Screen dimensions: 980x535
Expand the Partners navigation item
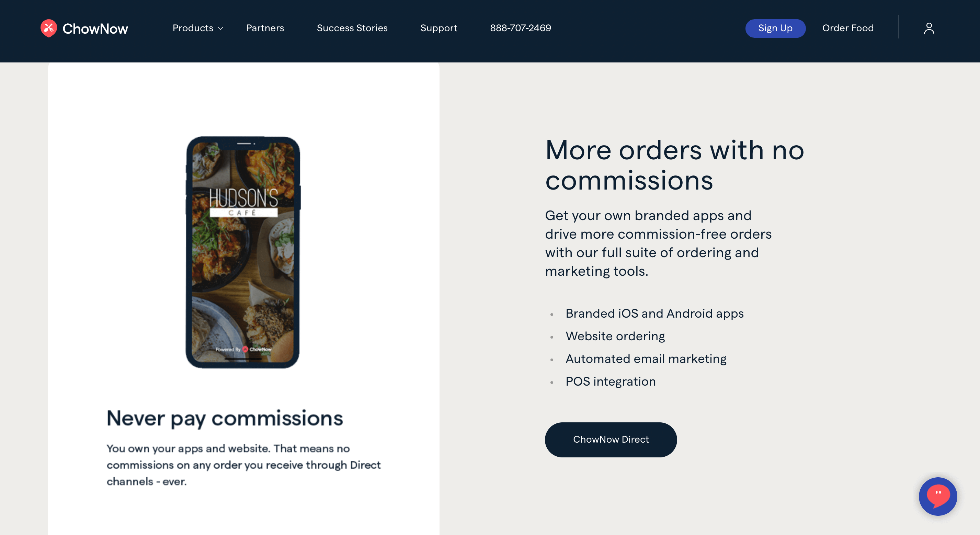(x=265, y=29)
